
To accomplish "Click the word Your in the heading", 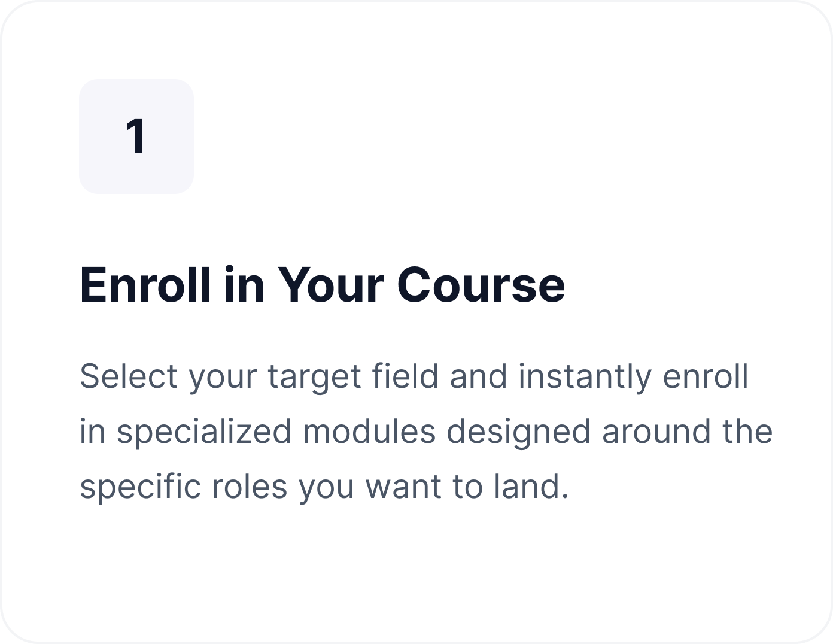I will 330,285.
